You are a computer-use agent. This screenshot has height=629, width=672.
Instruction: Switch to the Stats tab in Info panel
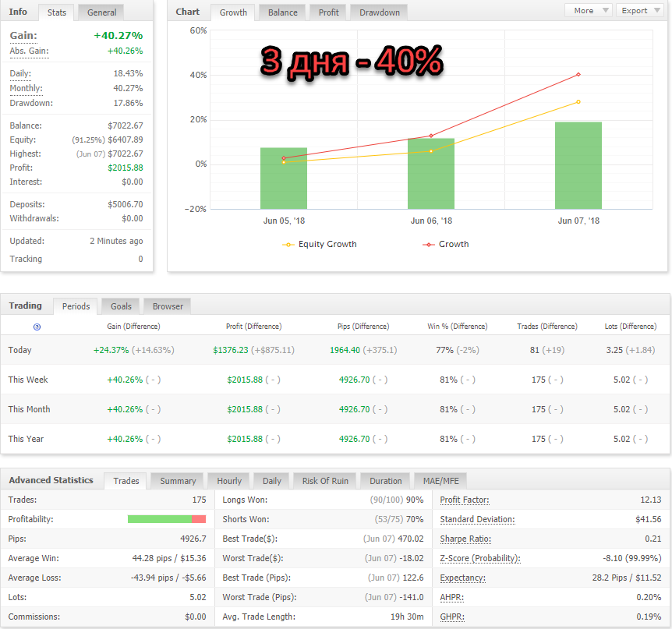tap(57, 12)
